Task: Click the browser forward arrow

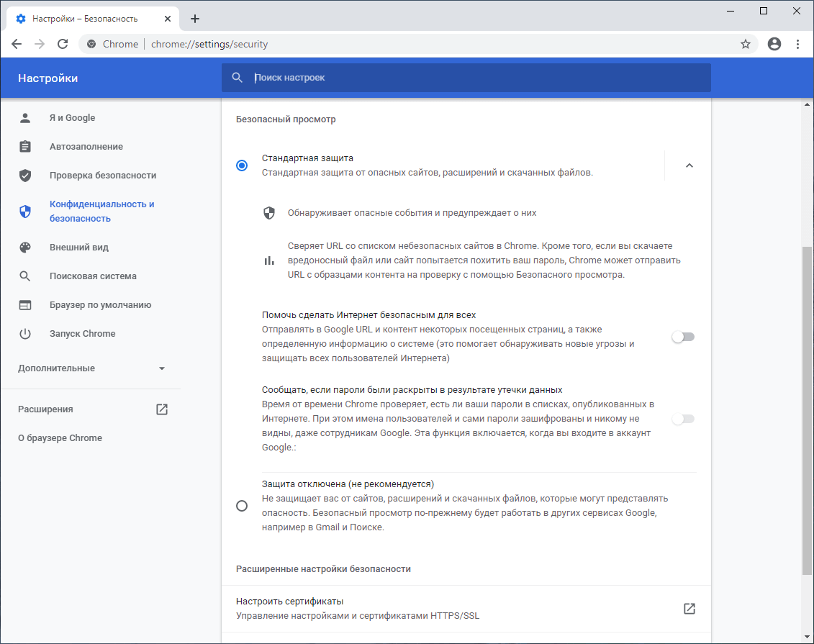Action: pos(40,44)
